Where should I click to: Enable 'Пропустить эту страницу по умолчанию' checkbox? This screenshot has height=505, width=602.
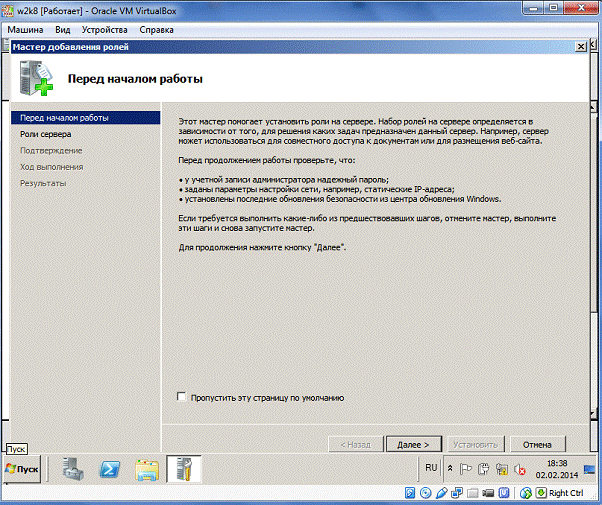tap(182, 397)
